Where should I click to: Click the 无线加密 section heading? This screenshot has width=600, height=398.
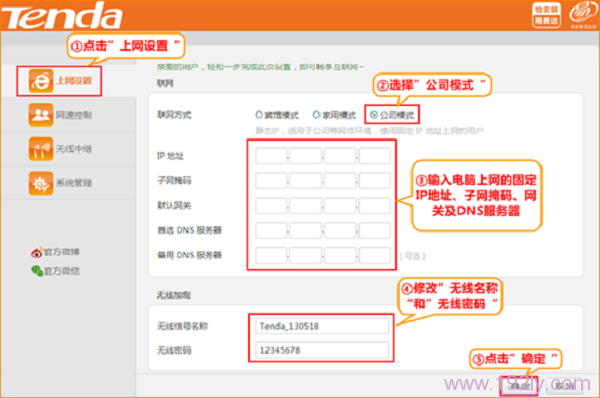click(x=174, y=295)
